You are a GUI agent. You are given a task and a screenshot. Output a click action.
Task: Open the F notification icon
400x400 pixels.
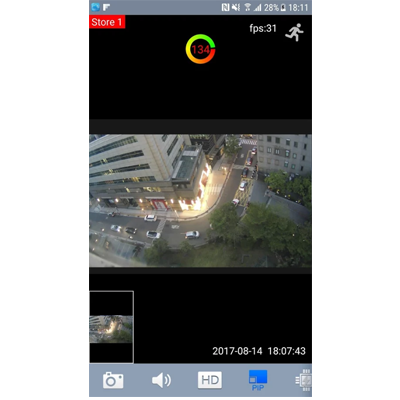point(106,7)
